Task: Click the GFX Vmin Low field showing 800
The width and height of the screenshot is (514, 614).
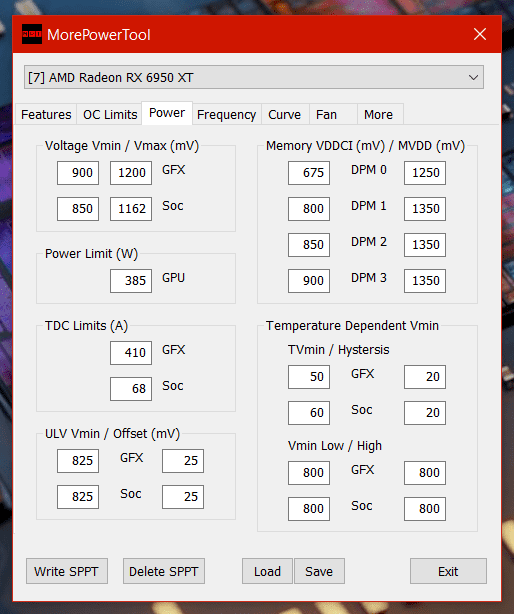Action: point(309,473)
